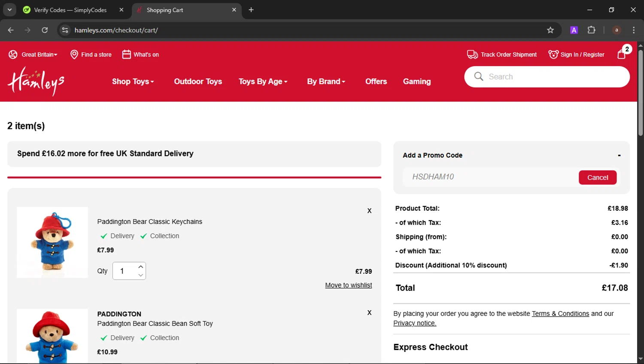Open the Chrome profile avatar

[617, 30]
